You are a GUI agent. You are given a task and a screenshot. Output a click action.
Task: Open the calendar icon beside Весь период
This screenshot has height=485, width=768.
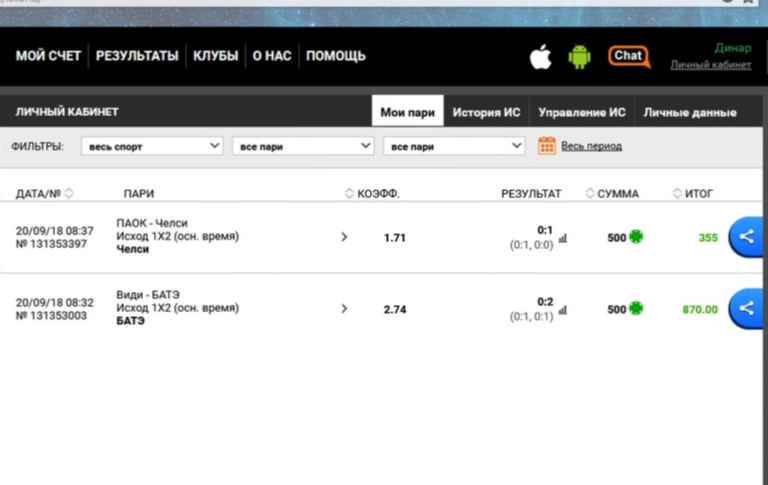click(547, 146)
